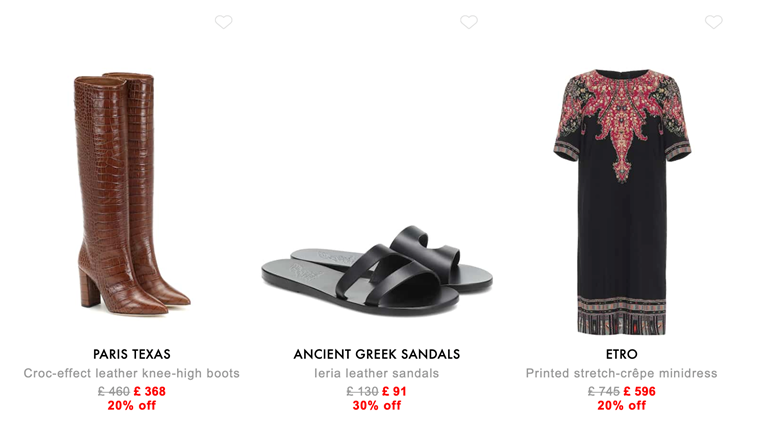The height and width of the screenshot is (426, 760).
Task: Click the ETRO brand name
Action: tap(621, 354)
